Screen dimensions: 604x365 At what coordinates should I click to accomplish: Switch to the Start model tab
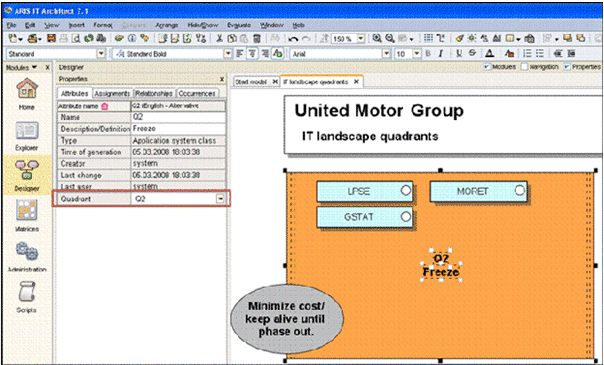pos(251,82)
